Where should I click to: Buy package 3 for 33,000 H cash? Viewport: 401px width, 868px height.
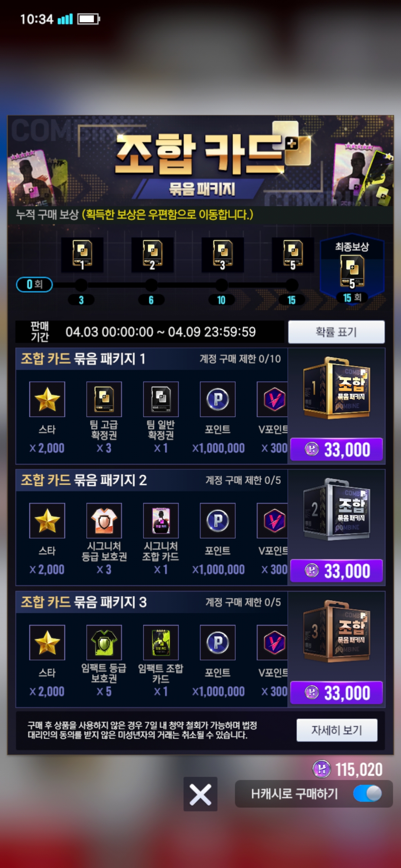pyautogui.click(x=336, y=693)
